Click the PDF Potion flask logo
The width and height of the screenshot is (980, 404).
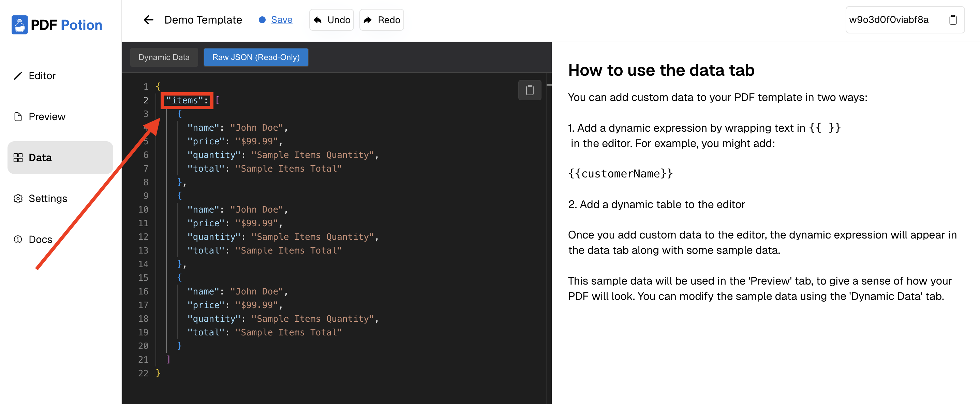click(19, 25)
